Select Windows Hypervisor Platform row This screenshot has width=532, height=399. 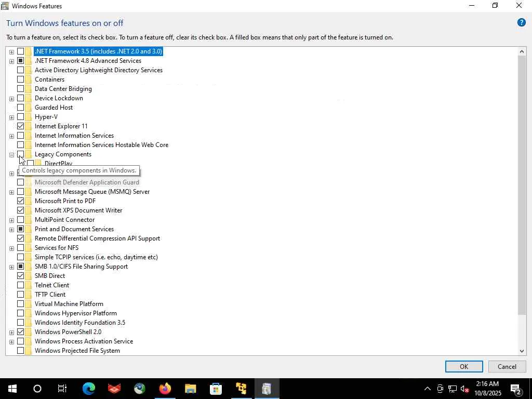tap(76, 313)
